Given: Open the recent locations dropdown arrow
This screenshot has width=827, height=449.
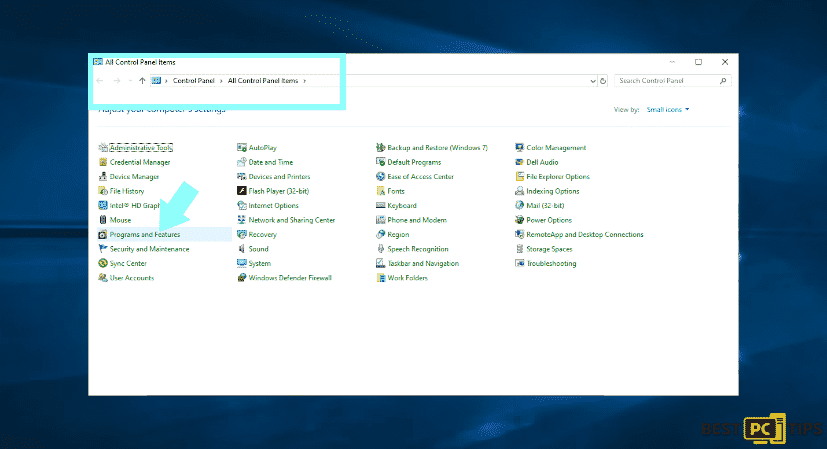Looking at the screenshot, I should click(x=130, y=81).
